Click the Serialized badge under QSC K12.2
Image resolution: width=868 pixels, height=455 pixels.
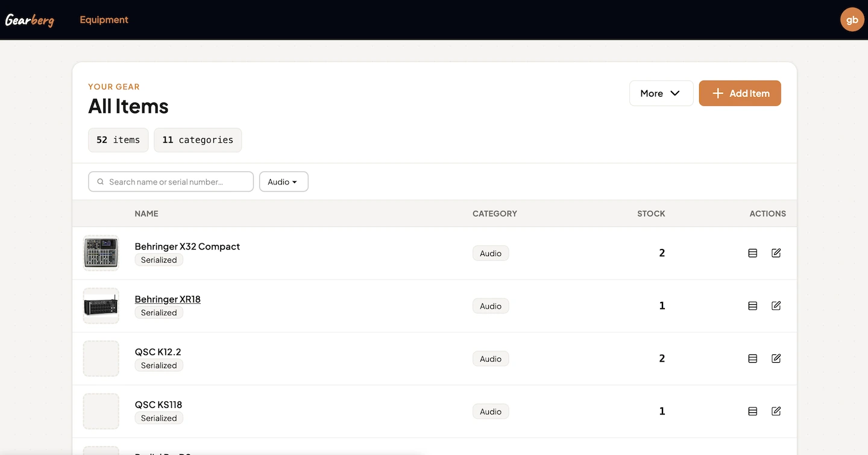[x=159, y=366]
